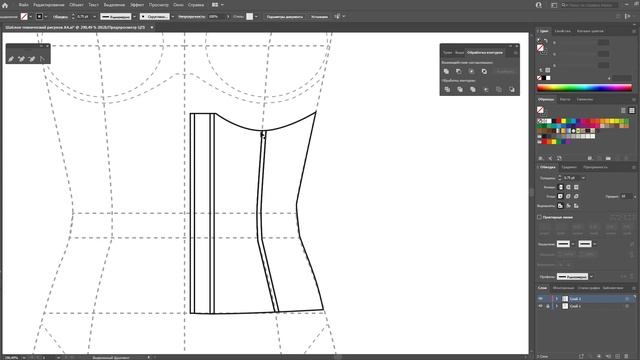The image size is (640, 360).
Task: Toggle visibility eye of bottom layer
Action: tap(540, 306)
